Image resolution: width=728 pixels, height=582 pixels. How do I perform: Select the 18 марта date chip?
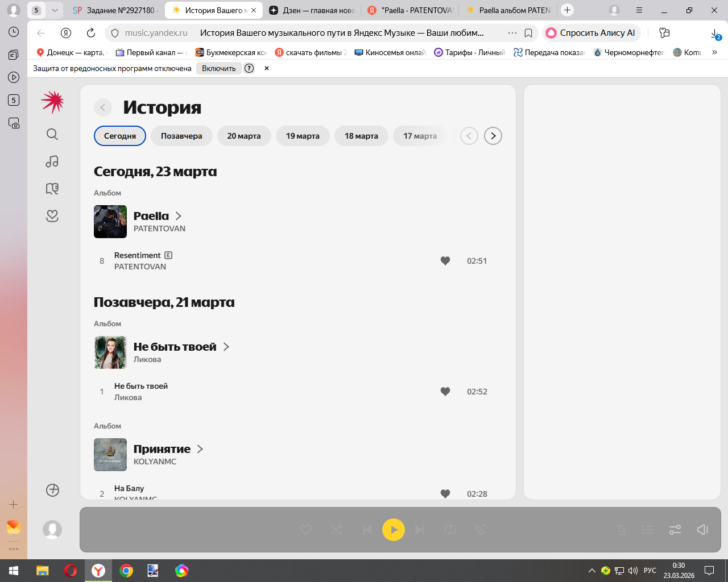[361, 136]
